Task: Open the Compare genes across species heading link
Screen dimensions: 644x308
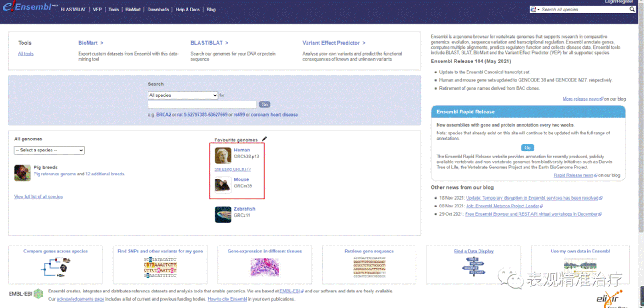Action: pos(56,251)
